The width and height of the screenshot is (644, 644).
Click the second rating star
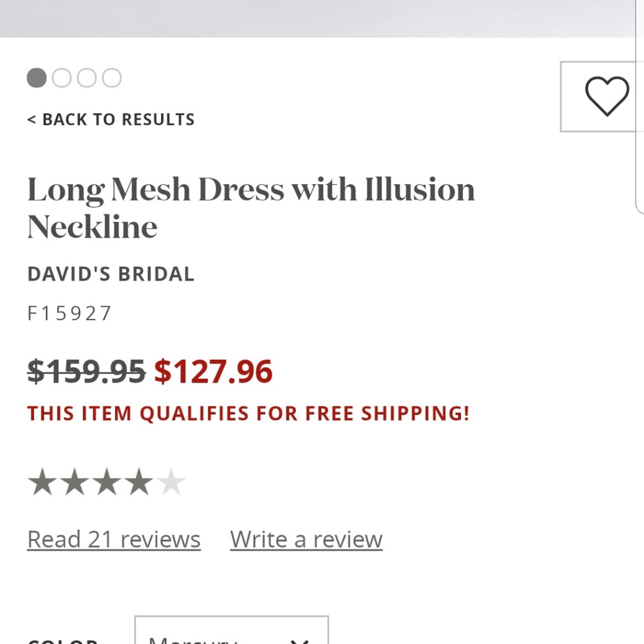(74, 481)
